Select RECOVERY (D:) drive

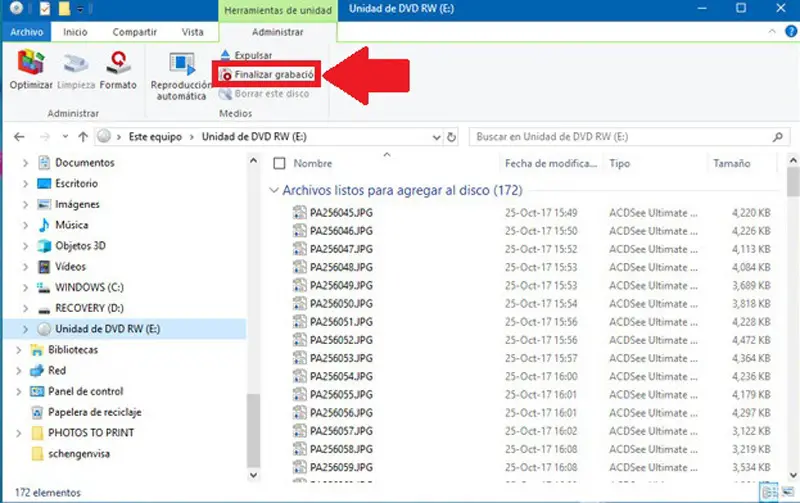[x=89, y=308]
